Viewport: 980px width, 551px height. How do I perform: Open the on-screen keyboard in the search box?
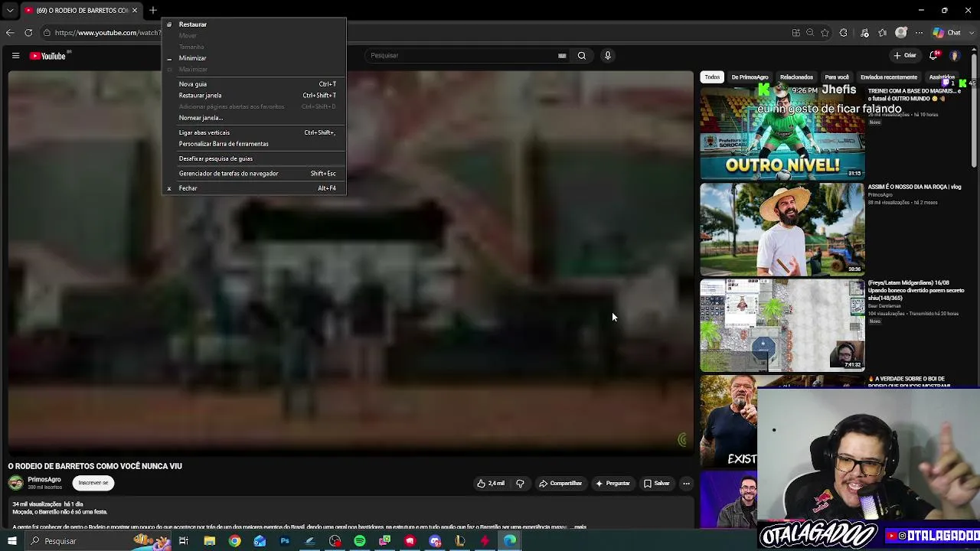562,56
